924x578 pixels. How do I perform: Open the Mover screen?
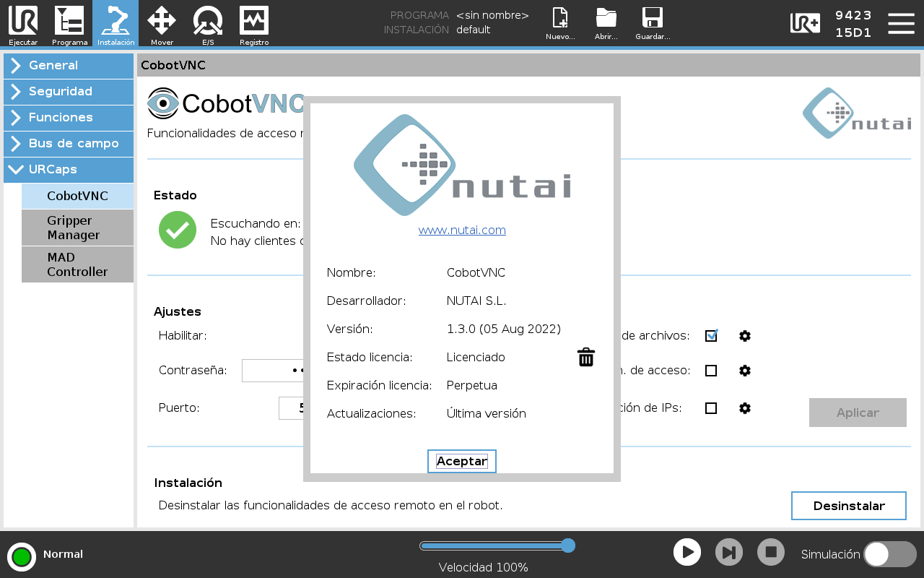162,24
